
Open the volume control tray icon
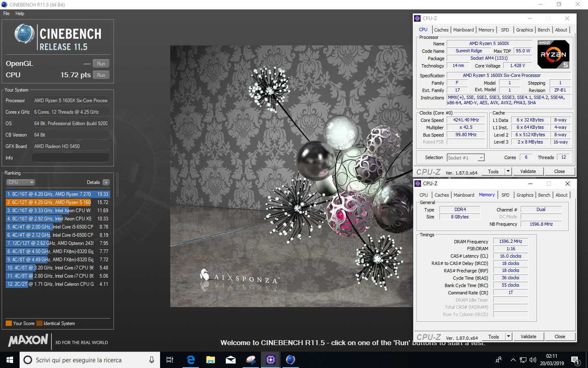click(533, 360)
